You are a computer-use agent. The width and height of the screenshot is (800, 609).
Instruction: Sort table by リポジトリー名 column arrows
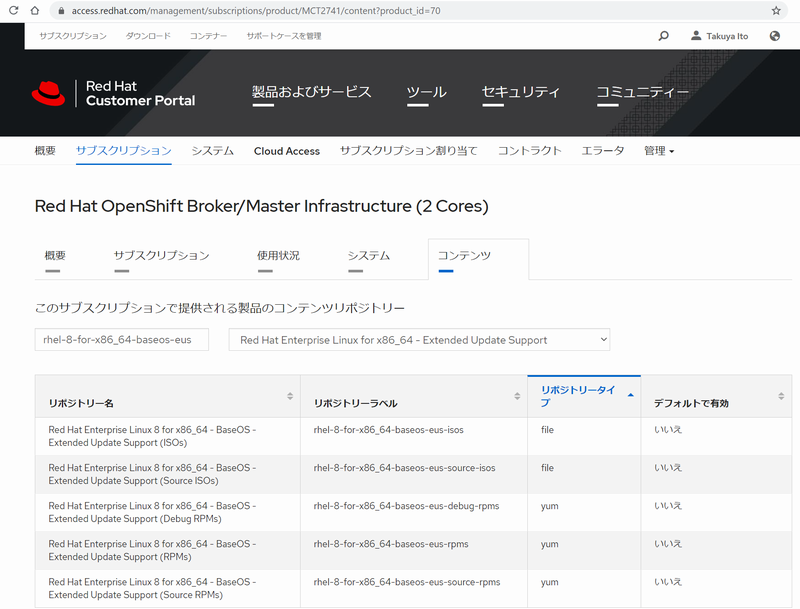pos(290,396)
